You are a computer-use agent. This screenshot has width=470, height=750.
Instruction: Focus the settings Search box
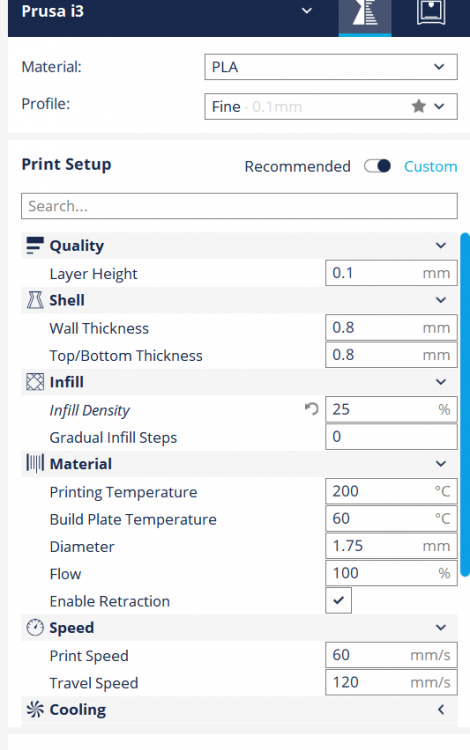tap(239, 206)
